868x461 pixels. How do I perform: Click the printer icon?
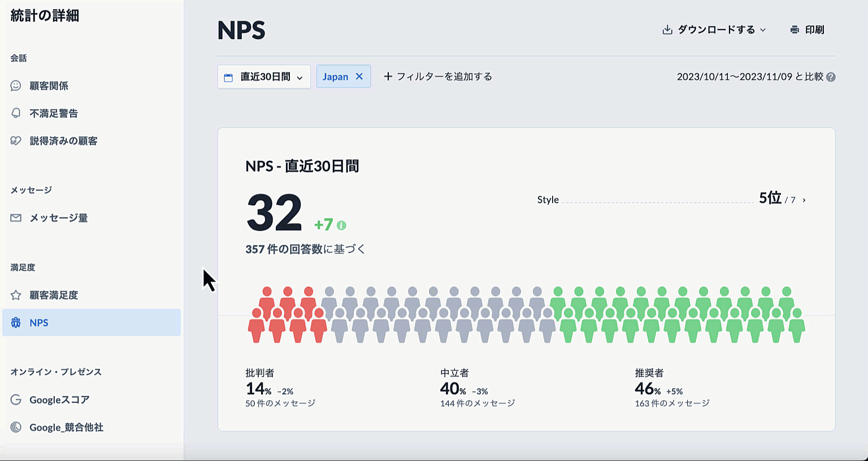795,29
